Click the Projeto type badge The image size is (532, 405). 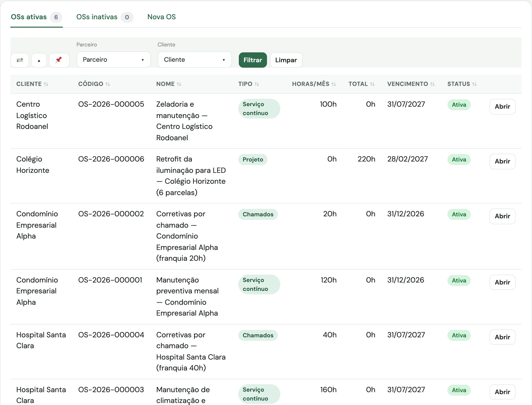click(253, 160)
